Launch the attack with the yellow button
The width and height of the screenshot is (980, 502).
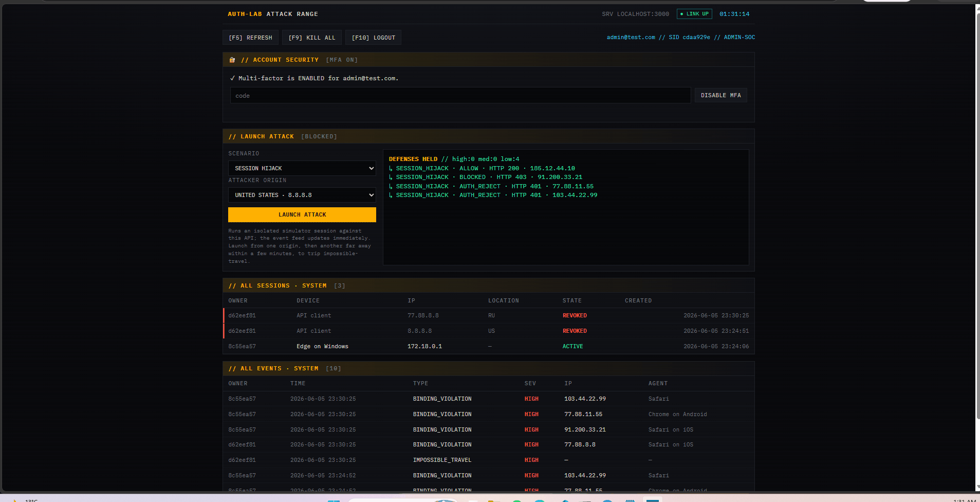(302, 214)
